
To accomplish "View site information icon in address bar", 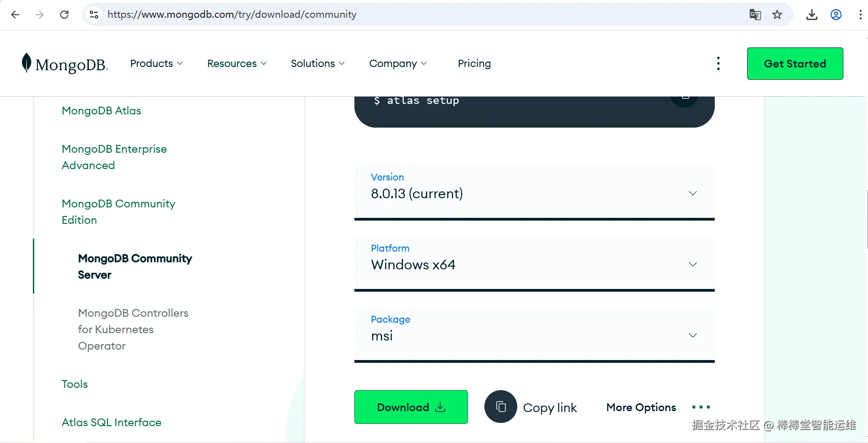I will [94, 15].
